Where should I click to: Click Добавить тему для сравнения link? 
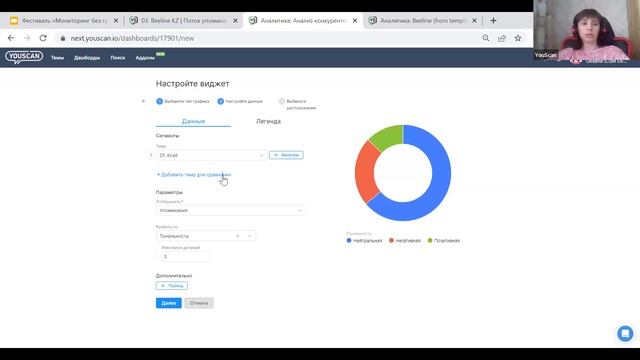tap(194, 175)
